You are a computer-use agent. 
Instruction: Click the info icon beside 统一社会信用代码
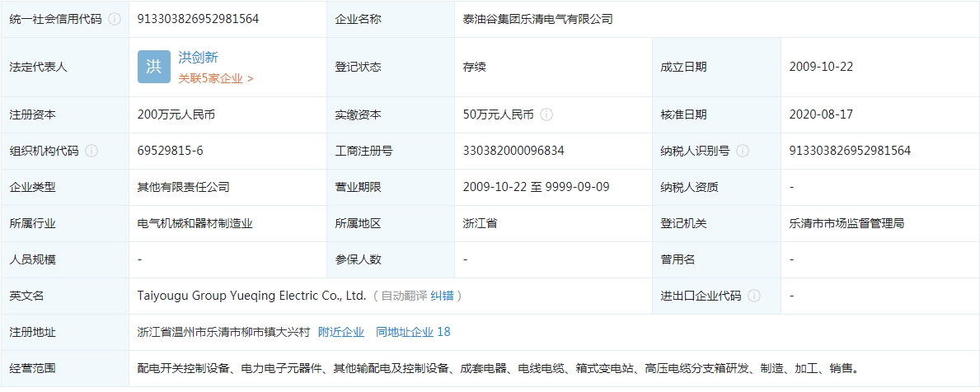pyautogui.click(x=115, y=19)
